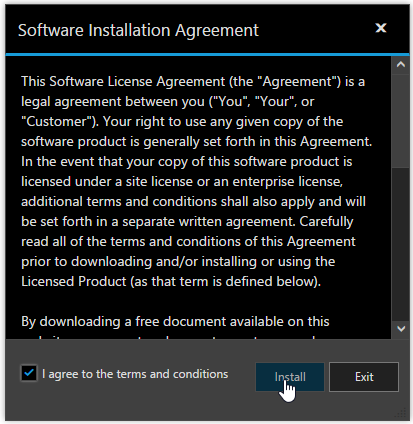Click the phrase "enterprise license" in the text
The width and height of the screenshot is (413, 424).
(287, 182)
